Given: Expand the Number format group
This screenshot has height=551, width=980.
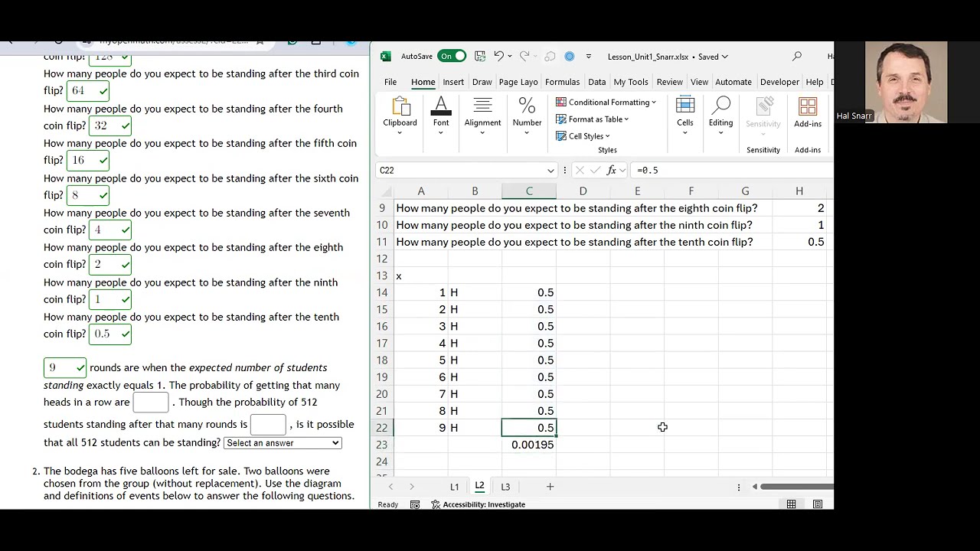Looking at the screenshot, I should (x=527, y=117).
